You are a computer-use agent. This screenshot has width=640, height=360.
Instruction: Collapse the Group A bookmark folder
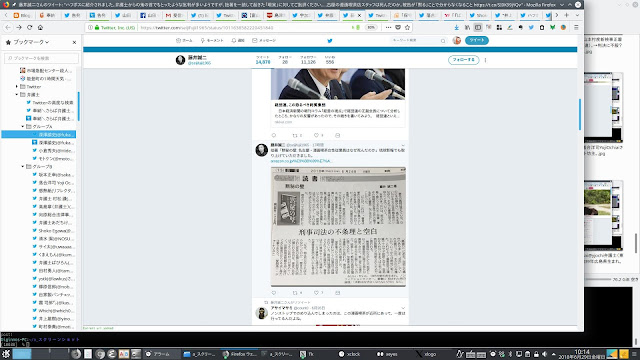[23, 127]
